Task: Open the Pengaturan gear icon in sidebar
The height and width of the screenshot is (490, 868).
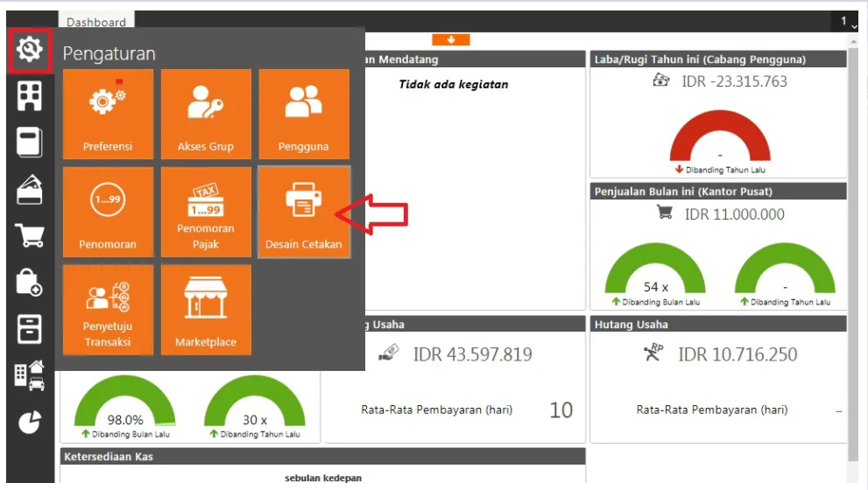Action: tap(29, 49)
